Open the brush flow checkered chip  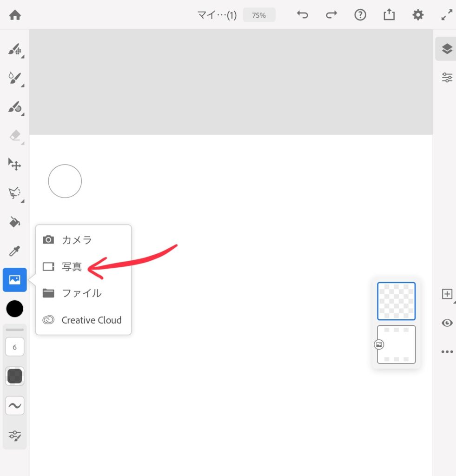[x=14, y=376]
